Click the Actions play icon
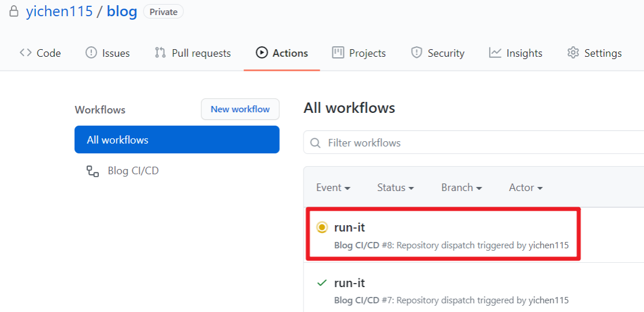 pyautogui.click(x=262, y=53)
